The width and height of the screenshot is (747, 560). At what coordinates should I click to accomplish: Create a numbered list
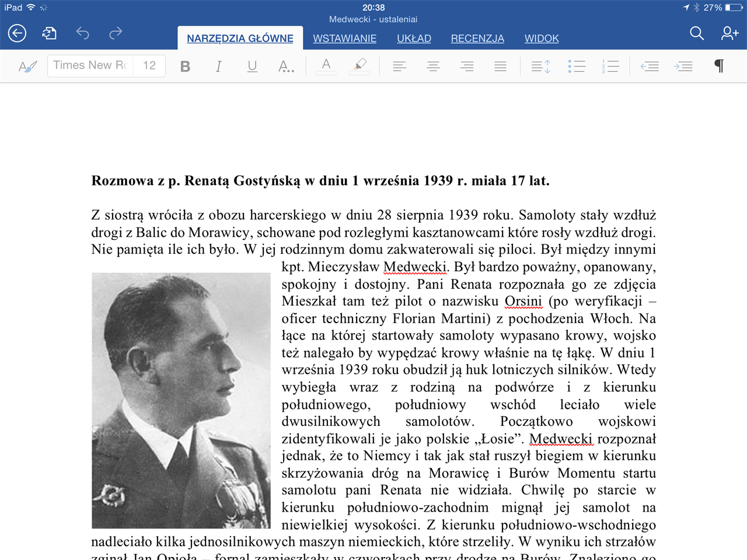pos(610,66)
